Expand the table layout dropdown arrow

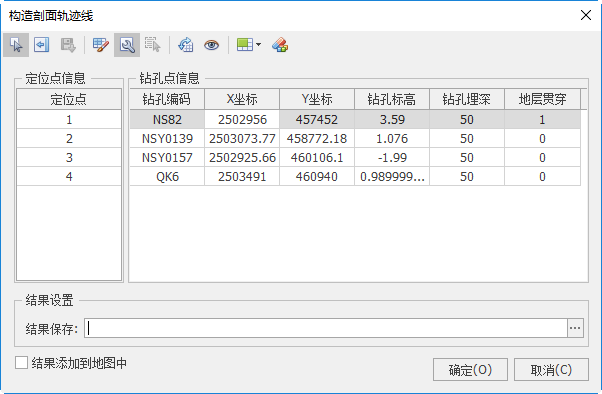pyautogui.click(x=258, y=45)
